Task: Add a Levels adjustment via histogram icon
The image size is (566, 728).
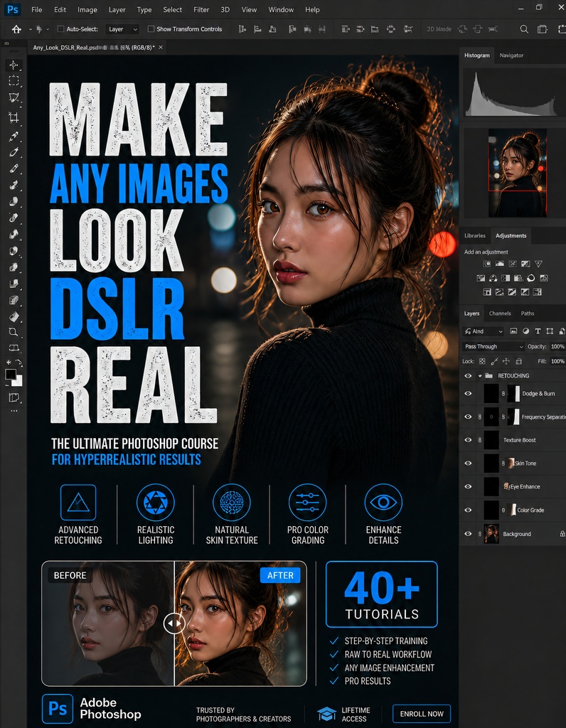Action: (500, 264)
